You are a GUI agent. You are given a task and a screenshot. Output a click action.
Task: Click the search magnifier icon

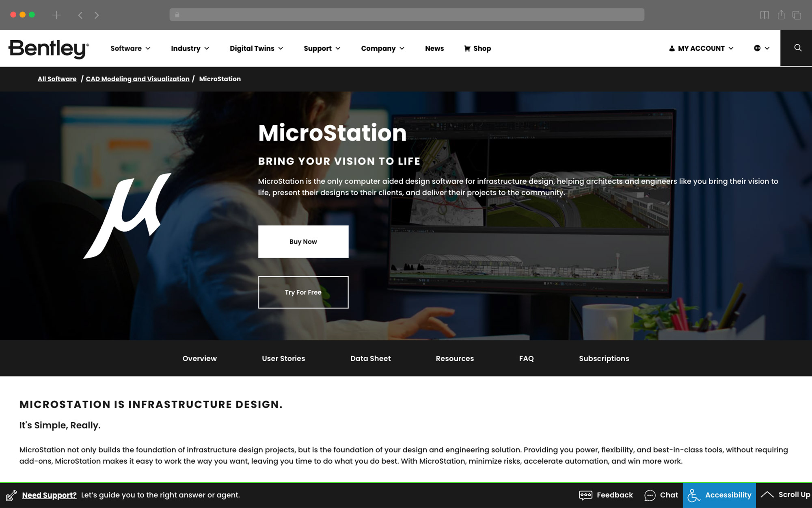coord(797,48)
